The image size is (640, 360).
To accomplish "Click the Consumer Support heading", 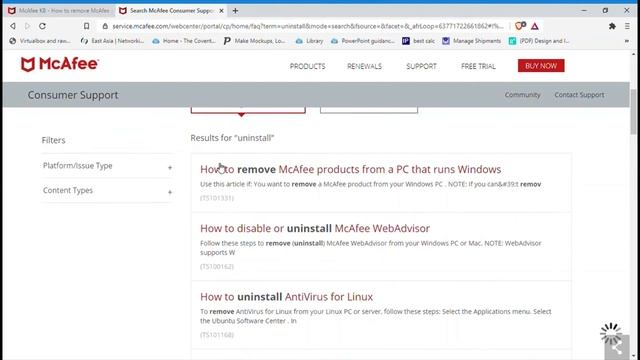I will pyautogui.click(x=73, y=95).
